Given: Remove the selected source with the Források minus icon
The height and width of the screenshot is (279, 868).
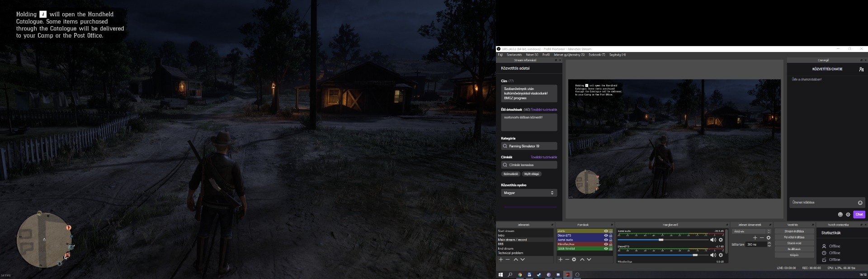Looking at the screenshot, I should tap(567, 260).
